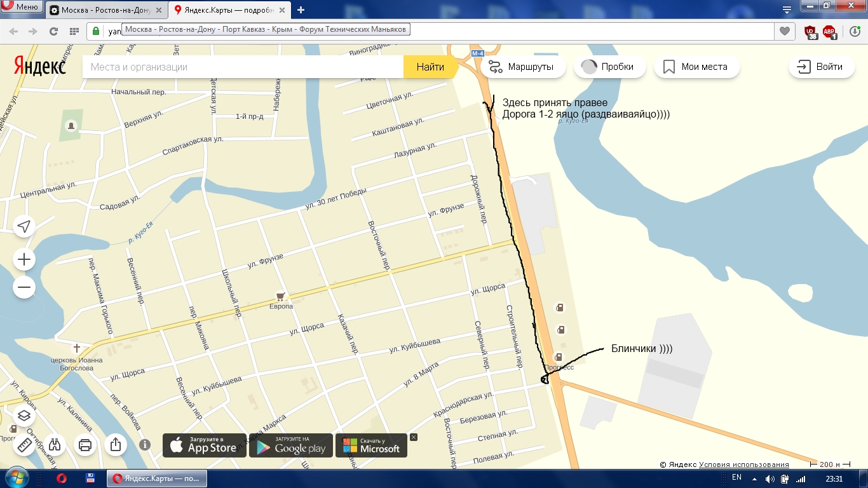The image size is (868, 488).
Task: Print the map via the printer icon
Action: [86, 445]
